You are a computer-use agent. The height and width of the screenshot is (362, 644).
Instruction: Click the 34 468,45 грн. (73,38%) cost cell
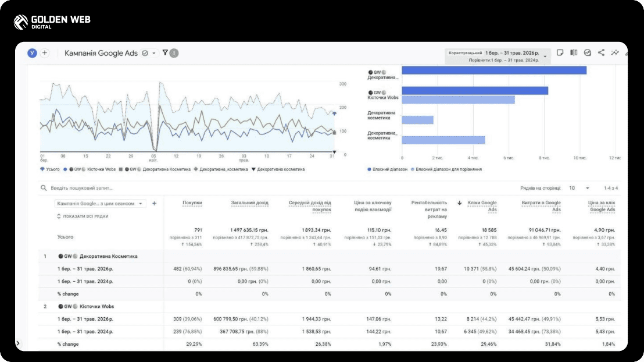point(534,331)
